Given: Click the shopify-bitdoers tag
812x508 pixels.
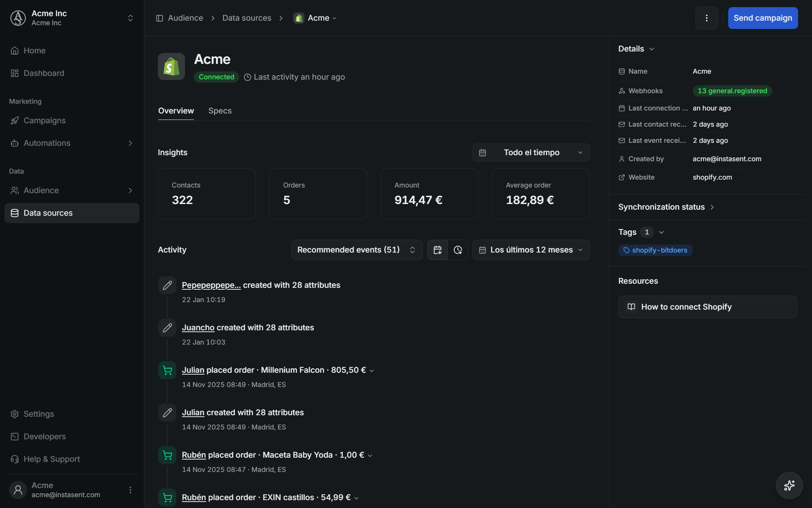Looking at the screenshot, I should (x=655, y=250).
